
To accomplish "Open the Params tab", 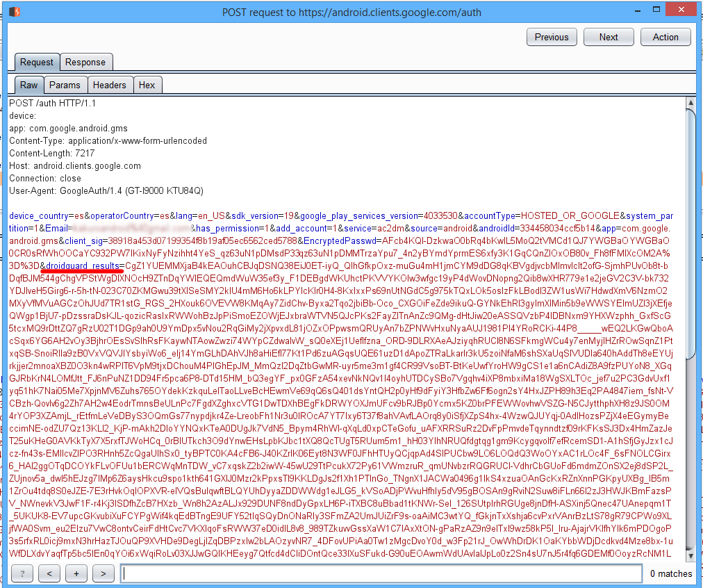I will [x=65, y=85].
